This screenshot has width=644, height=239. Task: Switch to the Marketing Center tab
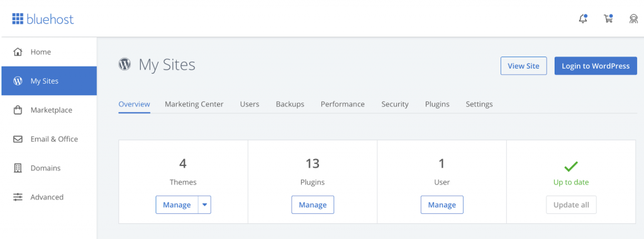point(194,104)
